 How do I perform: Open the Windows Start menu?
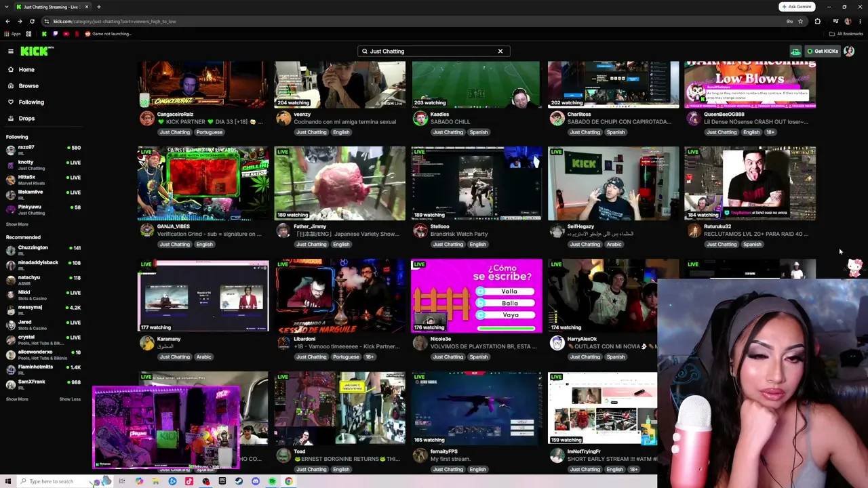click(7, 481)
